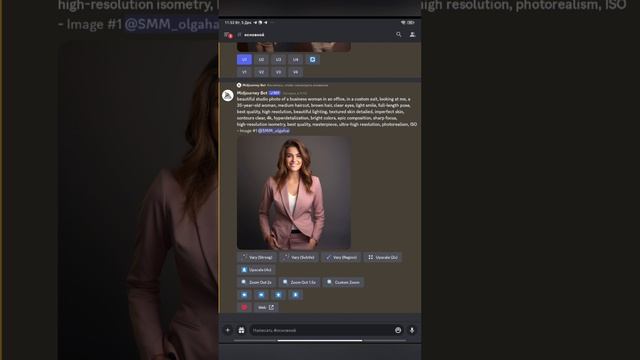
Task: Click the red heart favorite button
Action: tap(244, 307)
